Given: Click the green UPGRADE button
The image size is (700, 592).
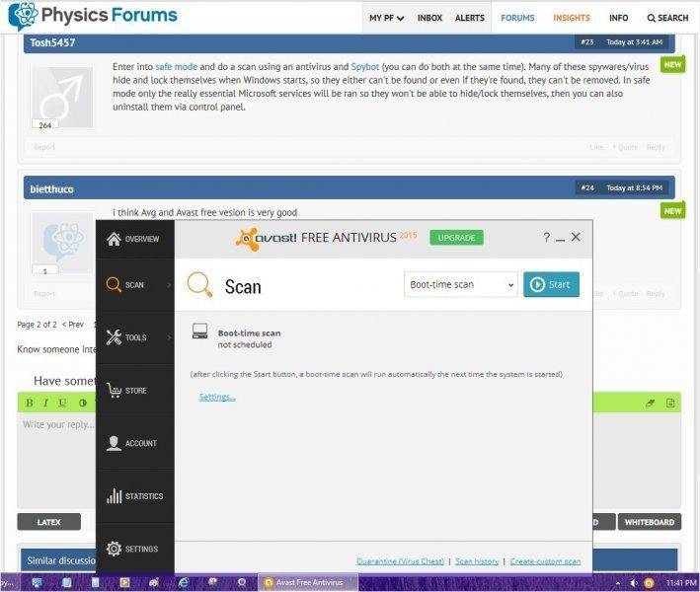Looking at the screenshot, I should 456,238.
